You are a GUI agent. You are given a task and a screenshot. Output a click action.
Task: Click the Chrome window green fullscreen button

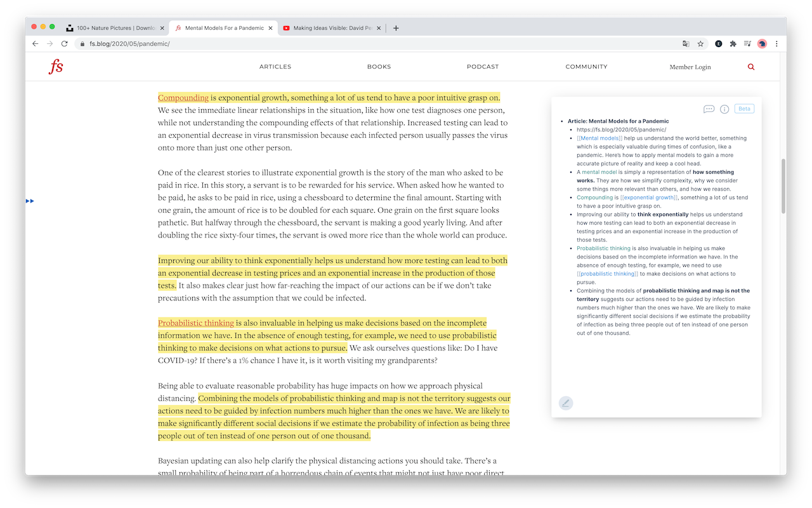click(52, 27)
